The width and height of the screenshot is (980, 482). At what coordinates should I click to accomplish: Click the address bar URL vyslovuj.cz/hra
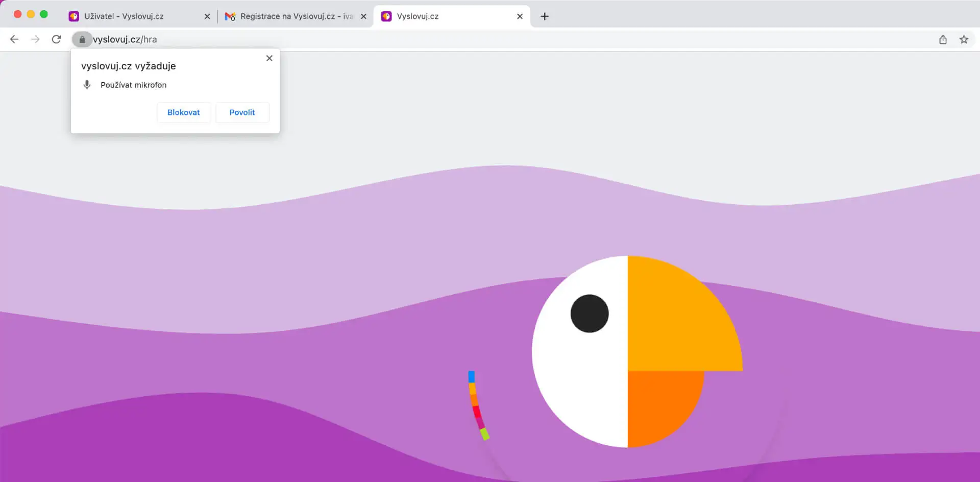point(125,39)
